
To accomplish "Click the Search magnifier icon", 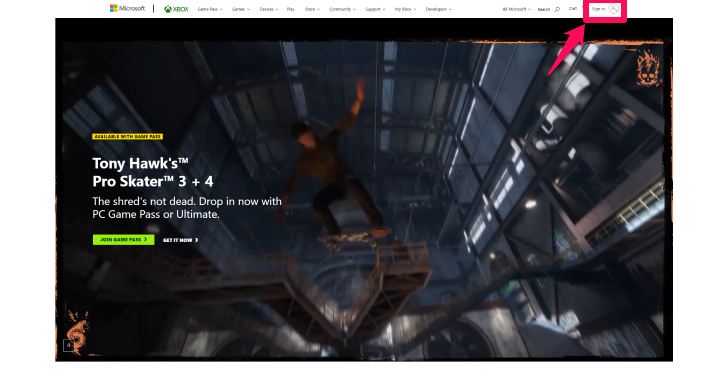I will click(557, 9).
